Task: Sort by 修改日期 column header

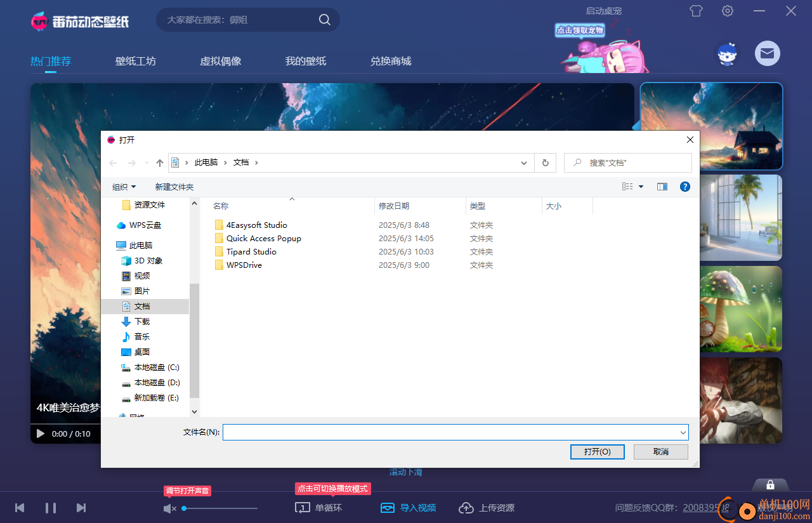Action: point(420,206)
